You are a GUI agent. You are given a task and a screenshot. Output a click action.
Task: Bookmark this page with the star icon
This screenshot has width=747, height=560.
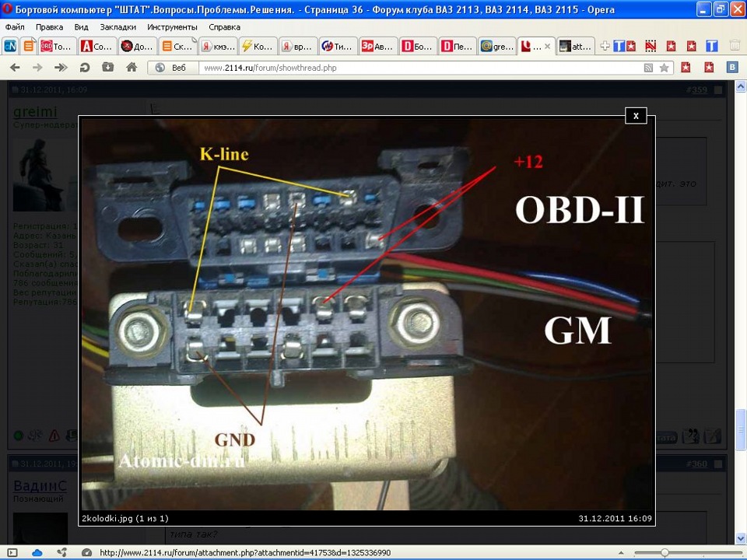pos(664,68)
